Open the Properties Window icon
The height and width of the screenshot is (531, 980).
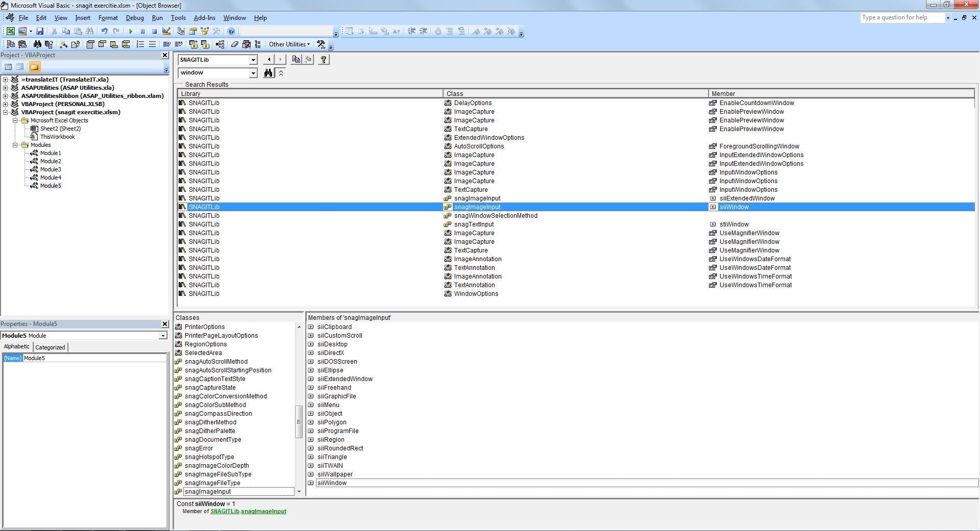[193, 31]
